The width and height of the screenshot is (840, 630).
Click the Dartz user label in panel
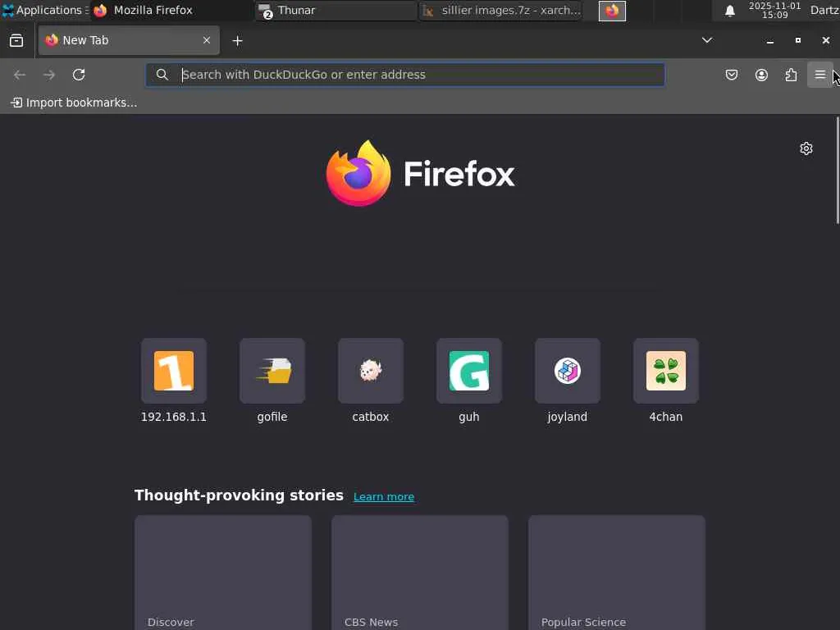tap(824, 10)
